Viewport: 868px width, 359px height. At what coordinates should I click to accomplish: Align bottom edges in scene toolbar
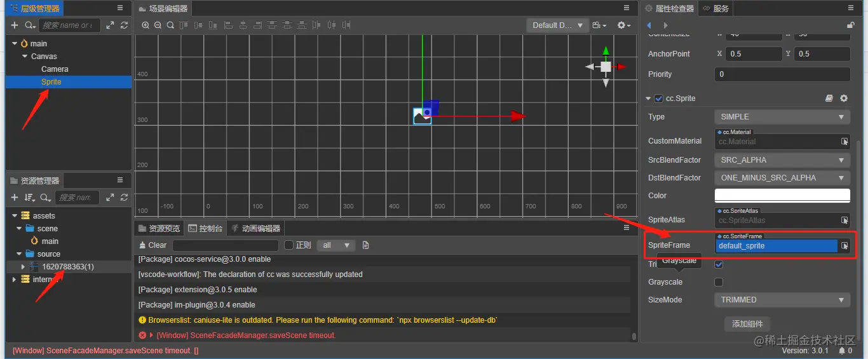[x=213, y=25]
